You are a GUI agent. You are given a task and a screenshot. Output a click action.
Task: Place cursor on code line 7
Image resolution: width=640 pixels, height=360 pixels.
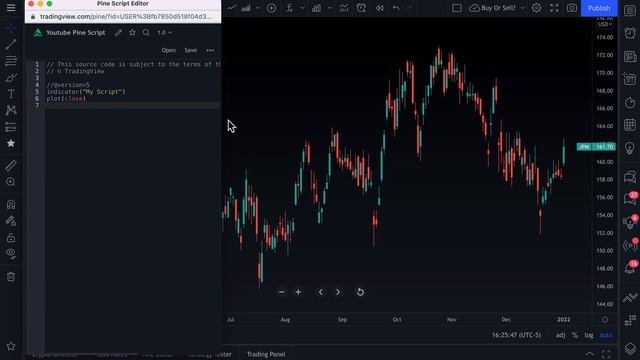tap(133, 105)
